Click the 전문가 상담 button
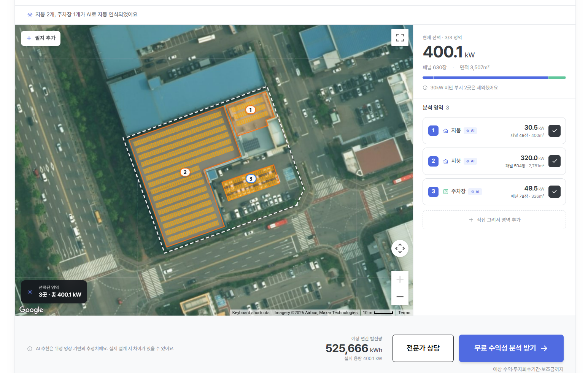The width and height of the screenshot is (588, 373). coord(423,348)
